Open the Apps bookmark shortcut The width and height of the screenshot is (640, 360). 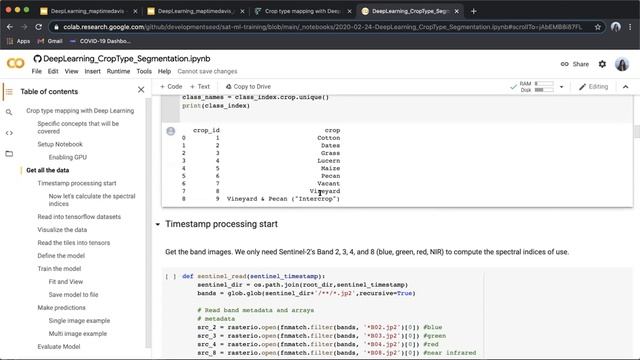click(x=18, y=41)
